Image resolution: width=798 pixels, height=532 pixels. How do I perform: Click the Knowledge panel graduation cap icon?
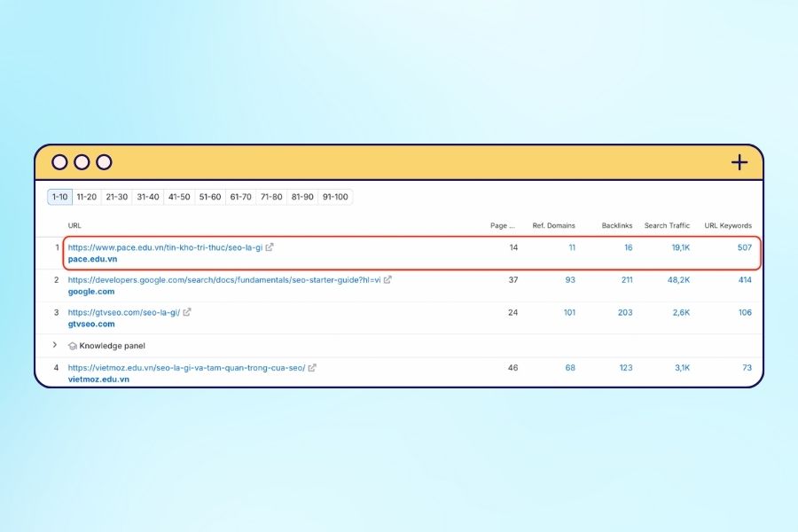pos(73,346)
